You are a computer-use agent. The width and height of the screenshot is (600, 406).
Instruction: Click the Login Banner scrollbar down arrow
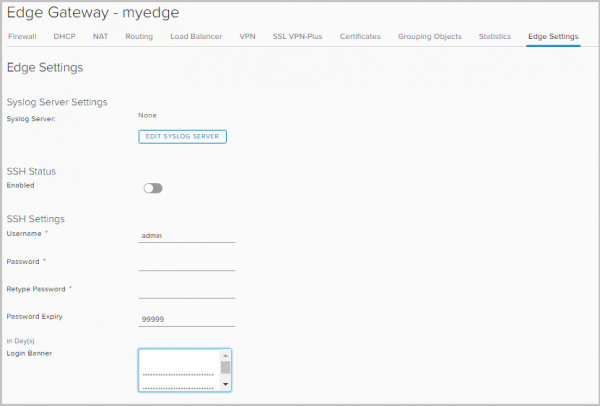[x=226, y=384]
